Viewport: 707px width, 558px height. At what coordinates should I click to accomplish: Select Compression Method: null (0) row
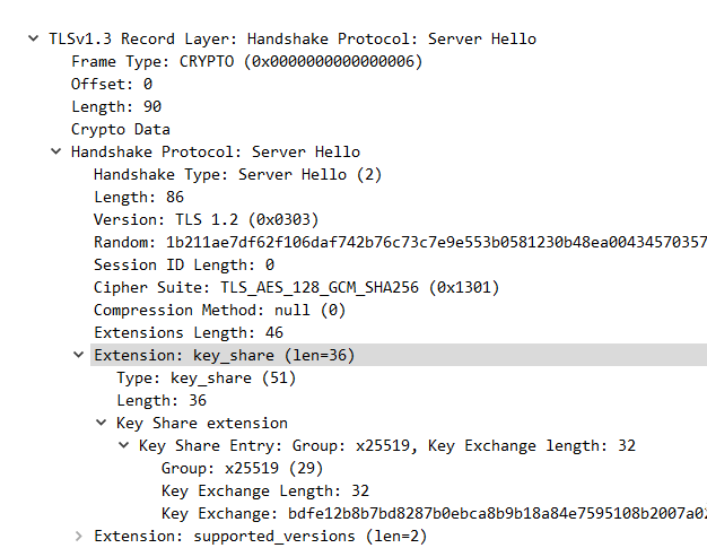(x=220, y=310)
